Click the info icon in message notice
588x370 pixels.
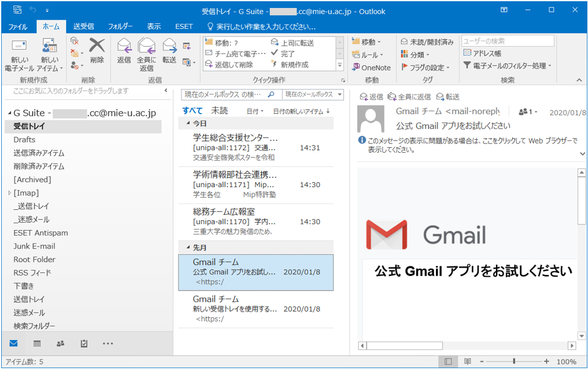click(x=362, y=141)
